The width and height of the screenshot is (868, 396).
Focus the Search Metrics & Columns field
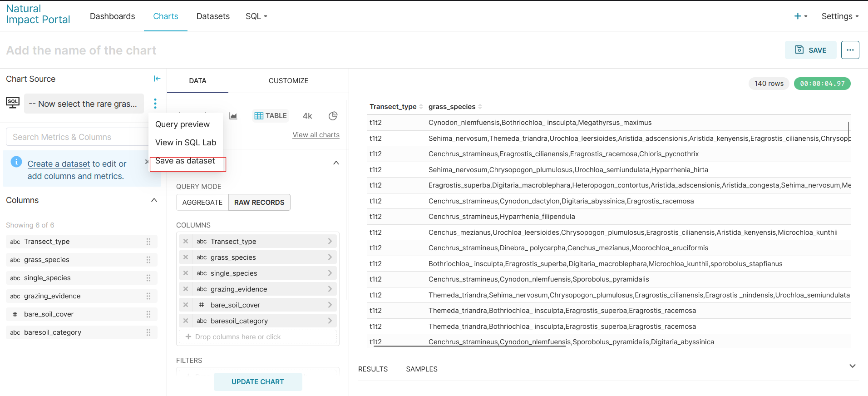pos(78,137)
